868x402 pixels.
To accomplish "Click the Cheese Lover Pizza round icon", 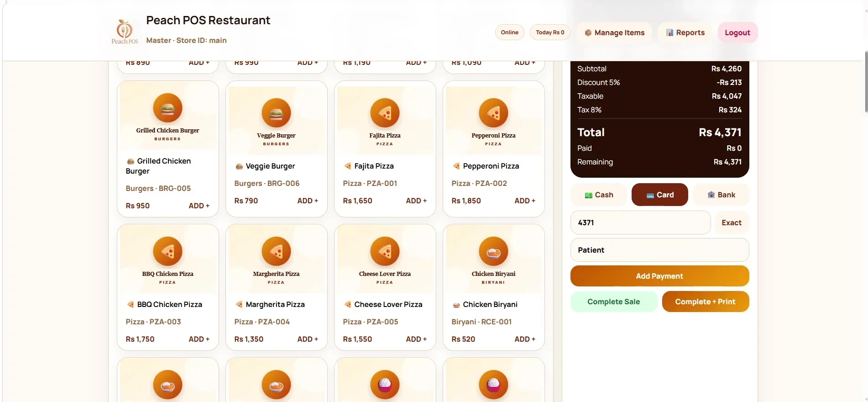I will click(385, 251).
